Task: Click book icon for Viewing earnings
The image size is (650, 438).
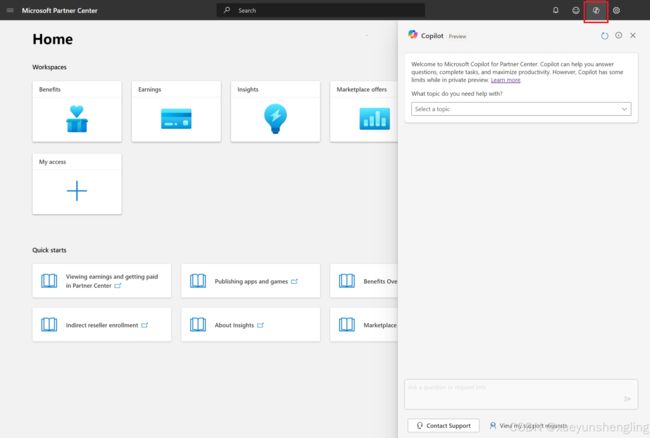Action: [49, 281]
